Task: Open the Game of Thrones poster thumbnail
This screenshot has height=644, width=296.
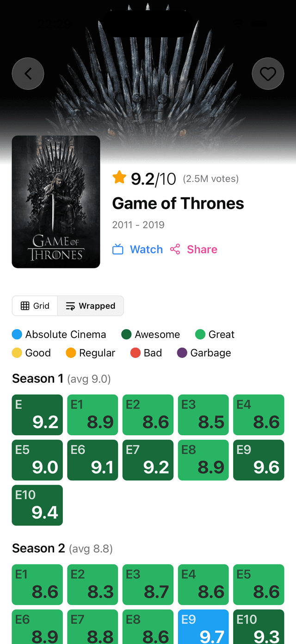Action: pos(56,202)
